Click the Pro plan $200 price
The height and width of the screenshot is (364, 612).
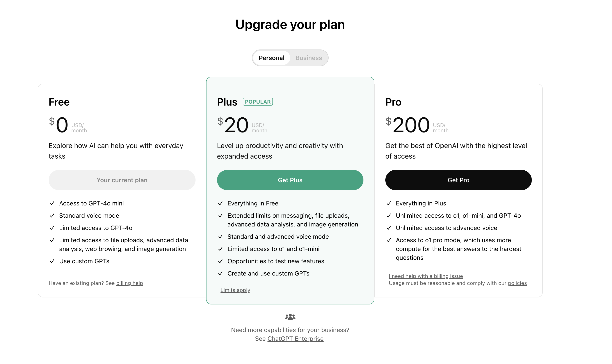pos(408,125)
